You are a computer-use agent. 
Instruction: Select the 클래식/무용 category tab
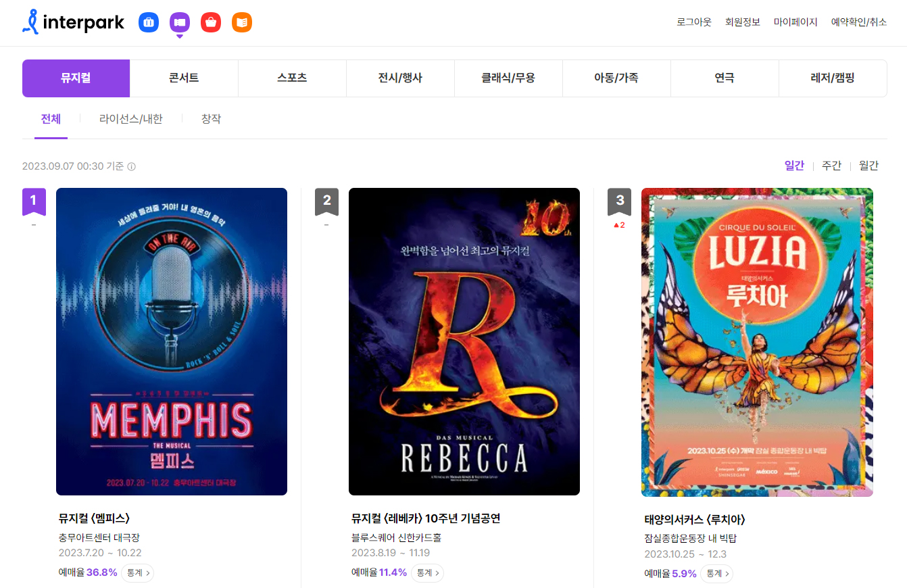coord(508,78)
